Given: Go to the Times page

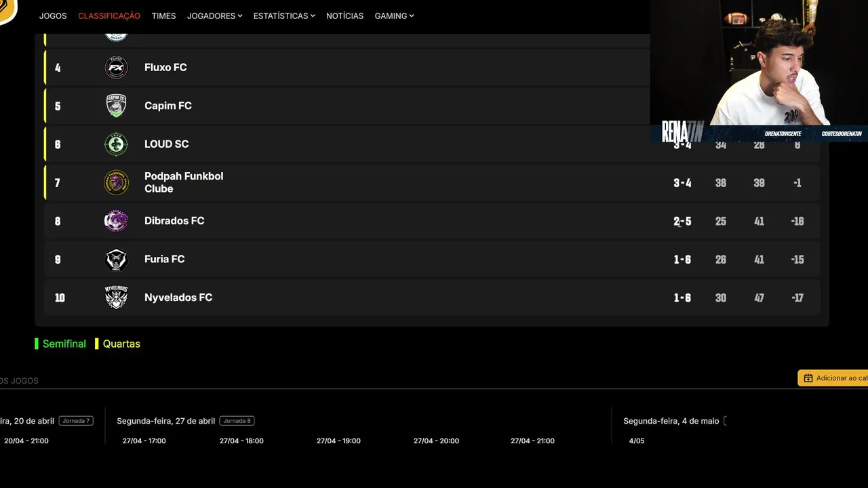Looking at the screenshot, I should 163,16.
